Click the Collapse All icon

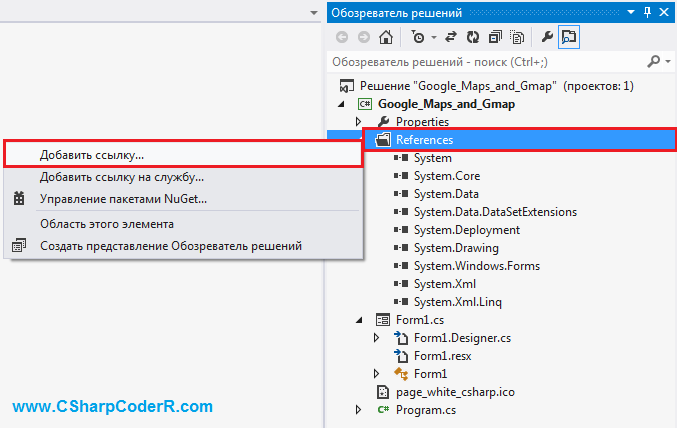point(495,37)
